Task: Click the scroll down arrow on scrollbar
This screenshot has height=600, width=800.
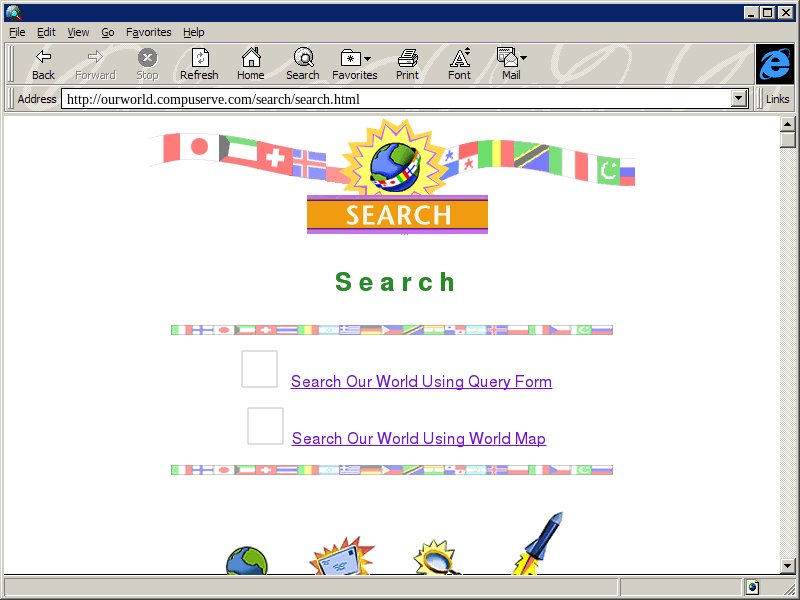Action: (x=788, y=566)
